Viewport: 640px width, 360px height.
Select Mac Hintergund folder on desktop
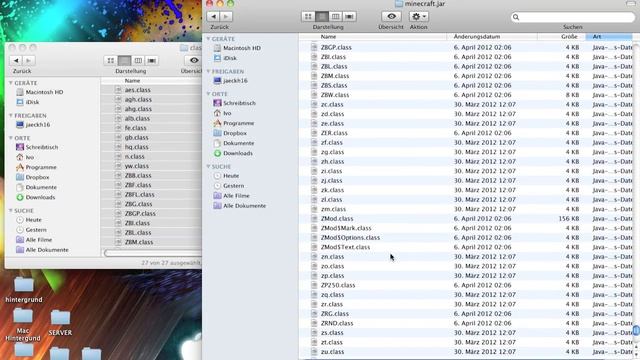click(x=23, y=325)
